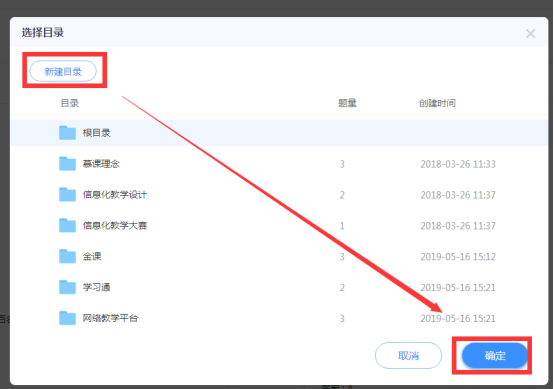This screenshot has width=554, height=389.
Task: Click the 目录 column header
Action: [x=70, y=103]
